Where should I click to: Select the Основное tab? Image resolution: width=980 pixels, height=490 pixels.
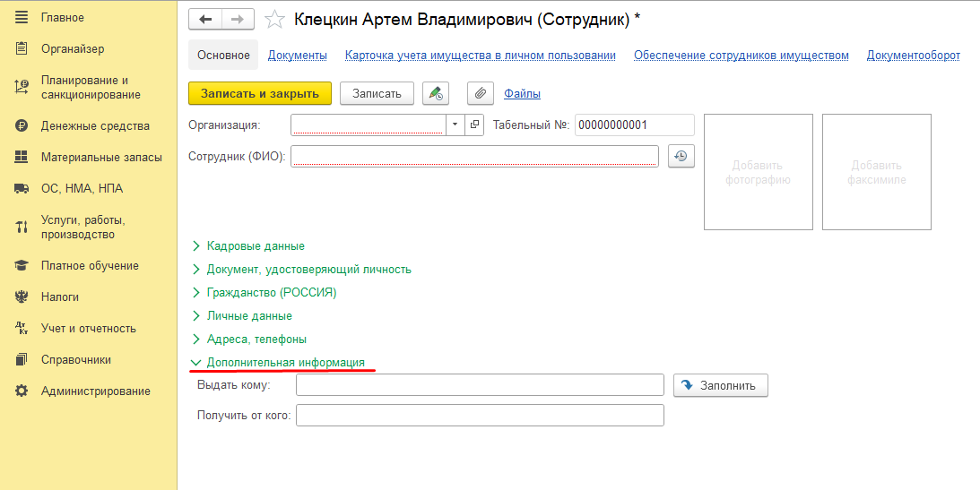tap(223, 55)
